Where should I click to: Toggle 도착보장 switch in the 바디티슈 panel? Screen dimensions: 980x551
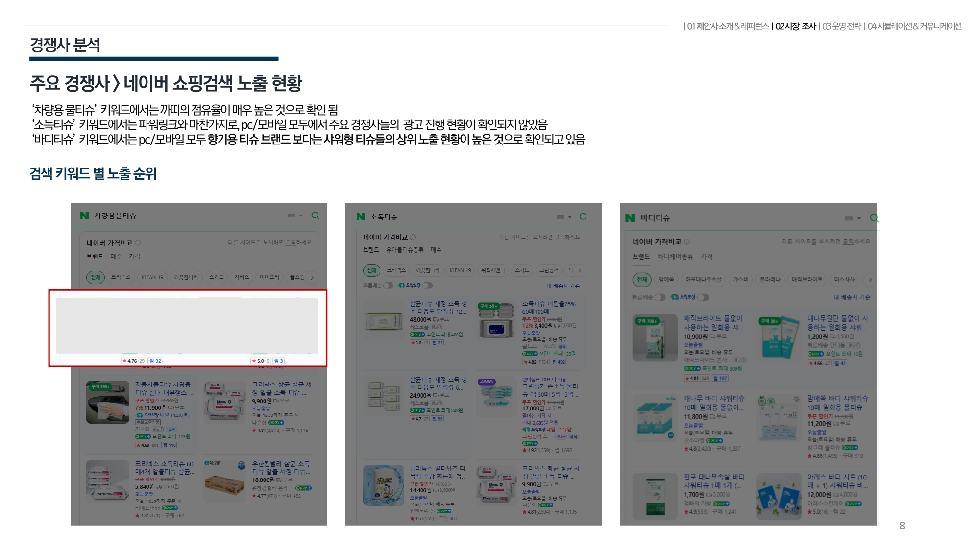click(703, 297)
